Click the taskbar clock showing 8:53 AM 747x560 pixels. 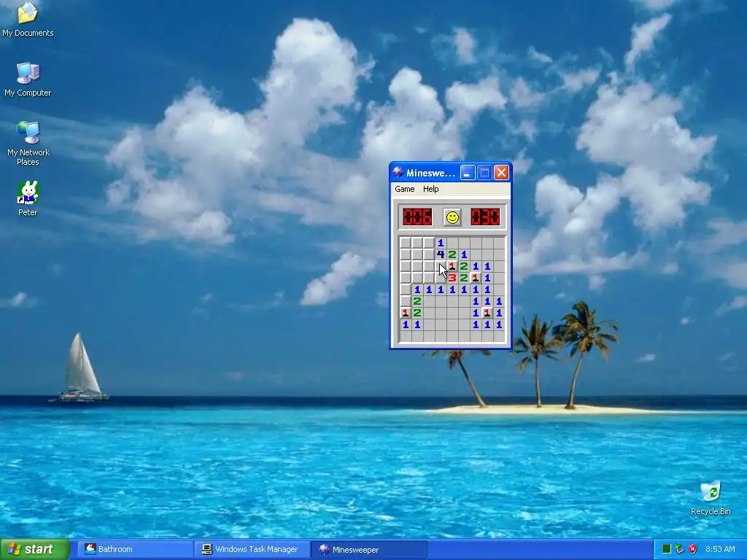coord(720,549)
